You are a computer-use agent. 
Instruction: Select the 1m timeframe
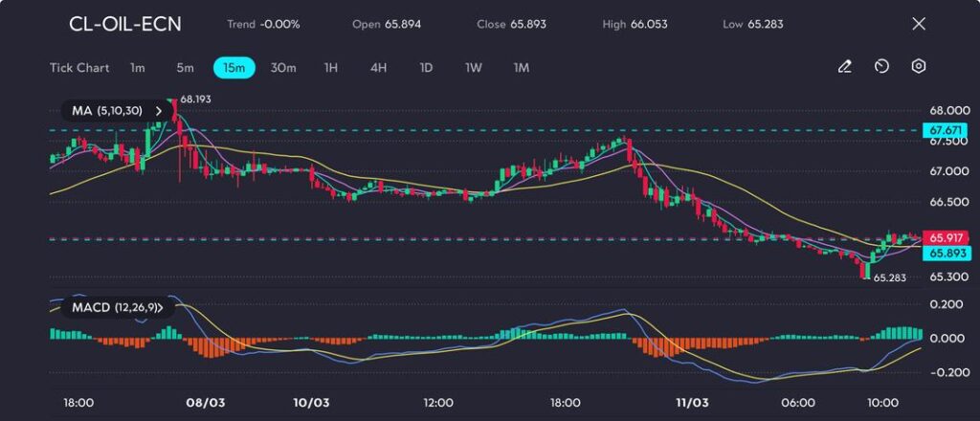coord(138,68)
